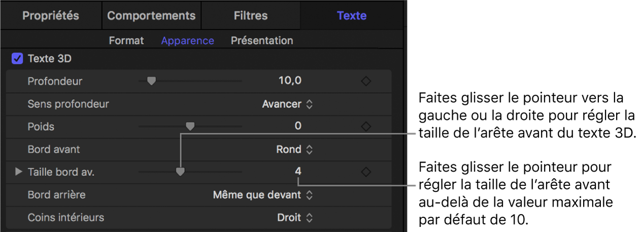Expand the Taille bord av. disclosure triangle
The image size is (644, 232).
(19, 172)
